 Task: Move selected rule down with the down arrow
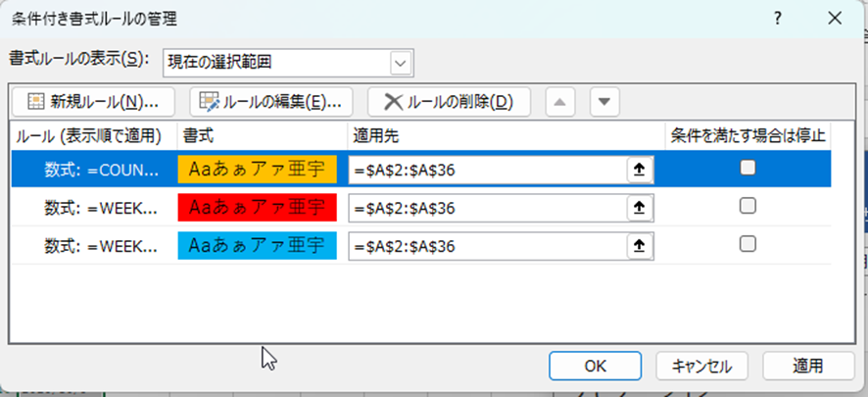(x=604, y=101)
